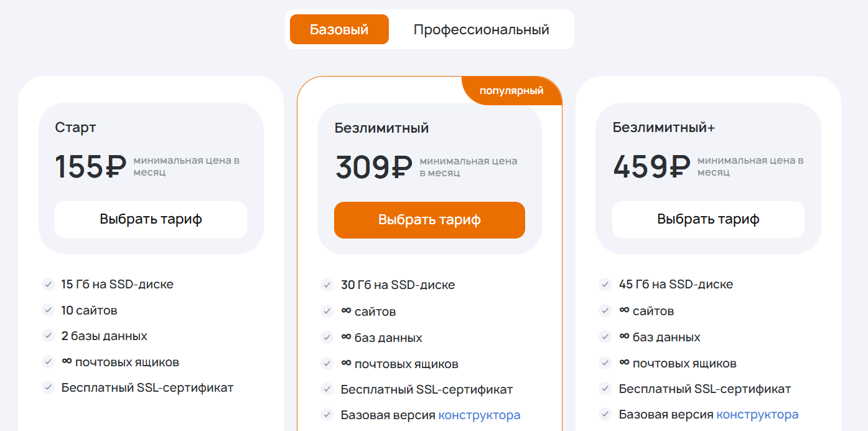868x431 pixels.
Task: Click the популярный badge
Action: coord(511,91)
